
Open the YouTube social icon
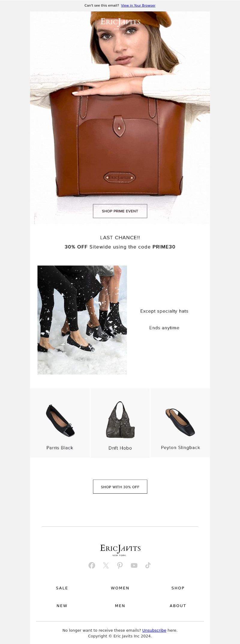pyautogui.click(x=134, y=565)
